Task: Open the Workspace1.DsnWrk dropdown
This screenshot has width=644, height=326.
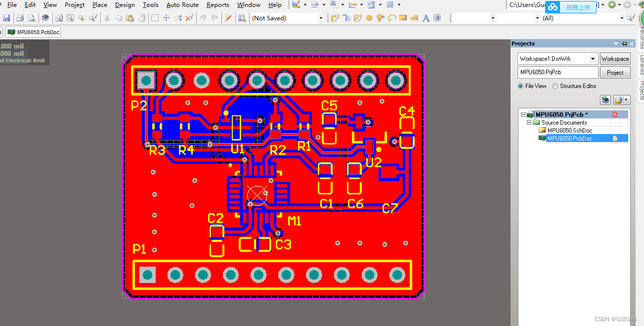Action: [593, 58]
